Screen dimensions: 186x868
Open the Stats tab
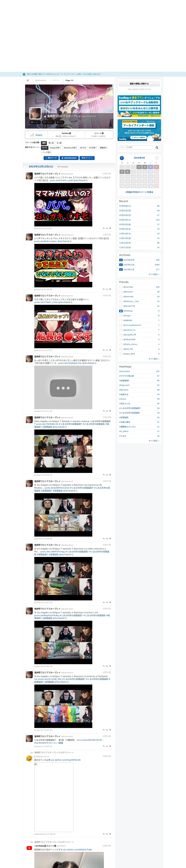click(x=37, y=135)
